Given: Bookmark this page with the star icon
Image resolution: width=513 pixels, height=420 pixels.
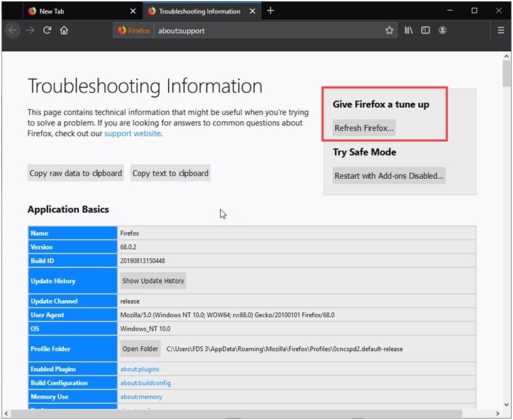Looking at the screenshot, I should click(x=389, y=31).
